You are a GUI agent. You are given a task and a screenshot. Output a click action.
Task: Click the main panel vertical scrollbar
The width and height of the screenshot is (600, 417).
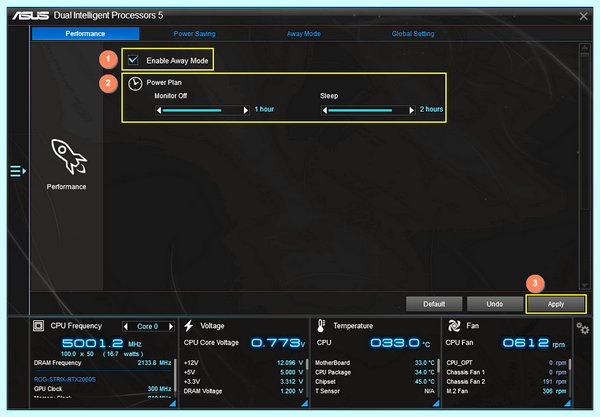584,130
